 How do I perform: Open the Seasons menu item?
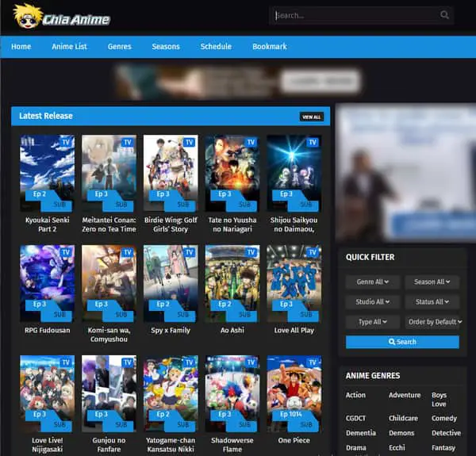[x=166, y=47]
